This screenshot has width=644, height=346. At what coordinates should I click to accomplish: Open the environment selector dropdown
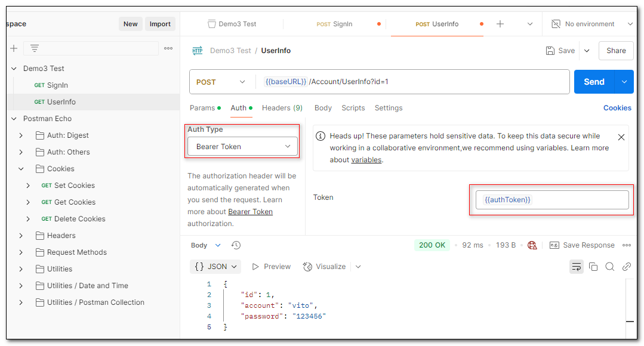pyautogui.click(x=592, y=24)
